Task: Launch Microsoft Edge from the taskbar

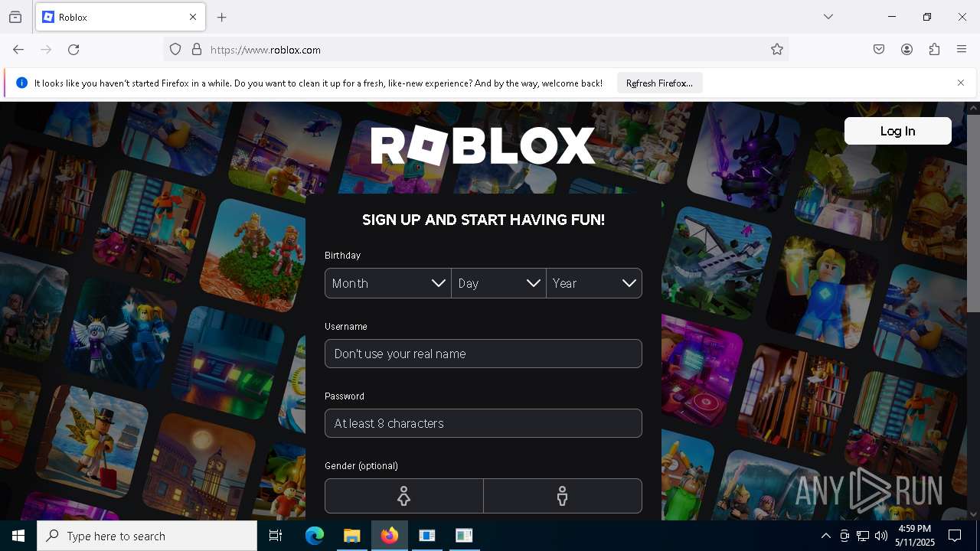Action: coord(315,536)
